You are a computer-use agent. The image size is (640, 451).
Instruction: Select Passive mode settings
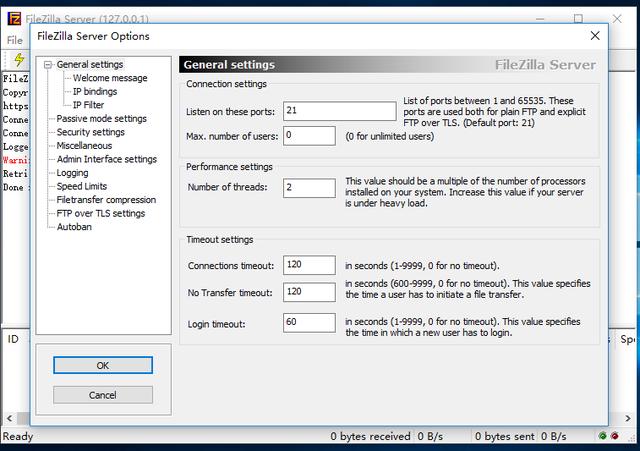point(102,118)
